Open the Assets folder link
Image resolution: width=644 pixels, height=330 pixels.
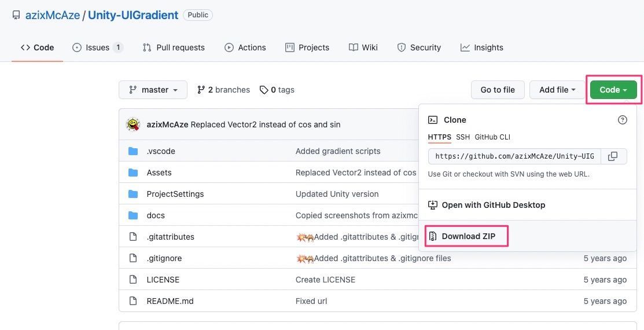pyautogui.click(x=159, y=173)
